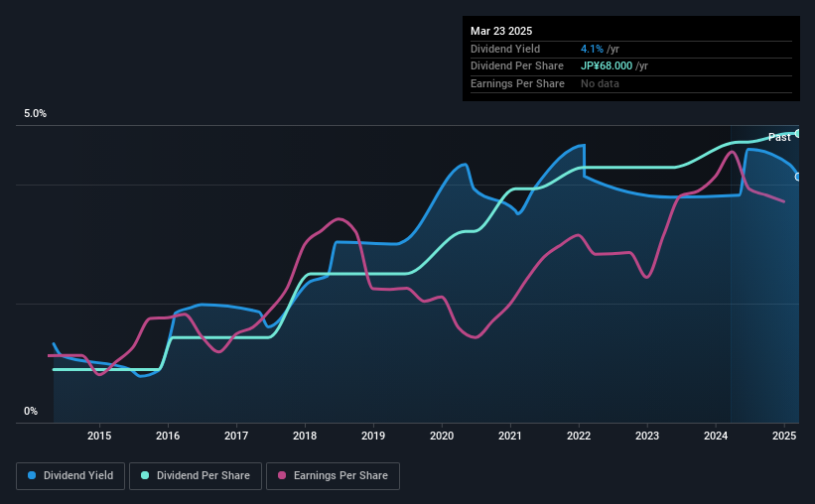Click the Mar 23 2025 tooltip date
This screenshot has width=815, height=504.
click(x=501, y=31)
